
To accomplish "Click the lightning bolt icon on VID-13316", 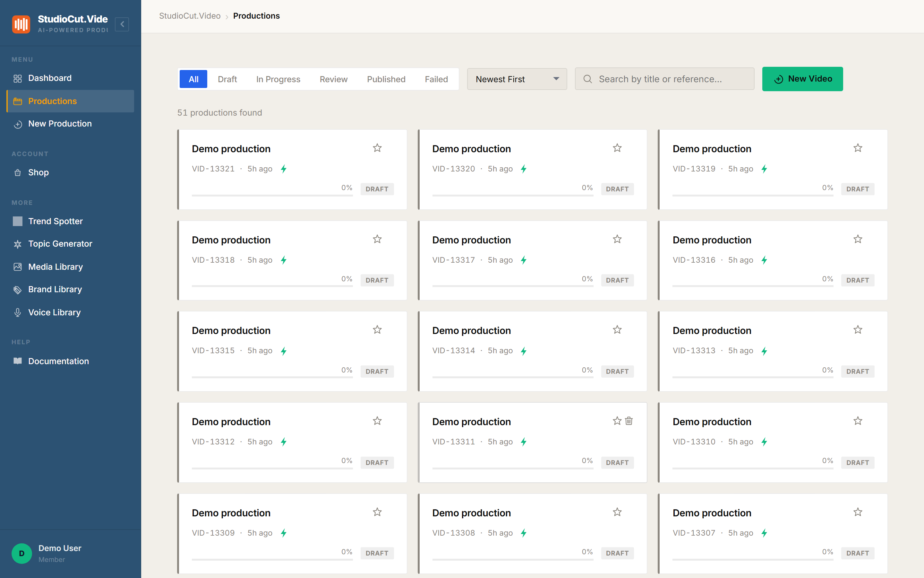I will (765, 260).
